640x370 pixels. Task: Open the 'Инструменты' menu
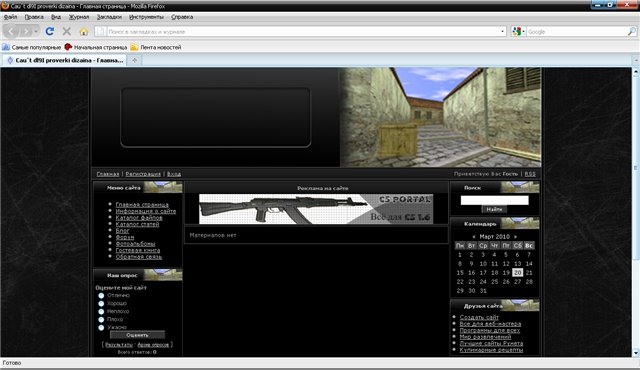click(146, 17)
